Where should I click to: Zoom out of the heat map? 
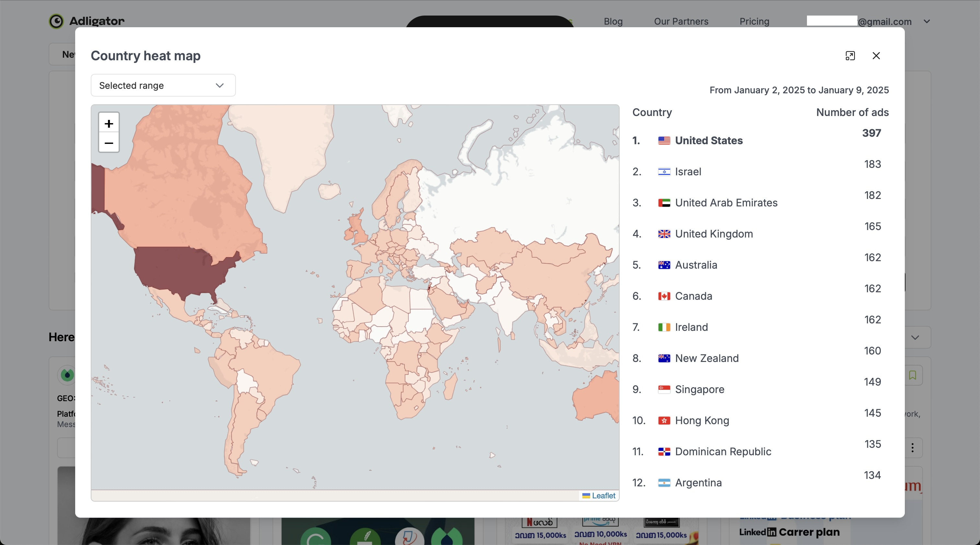coord(109,143)
